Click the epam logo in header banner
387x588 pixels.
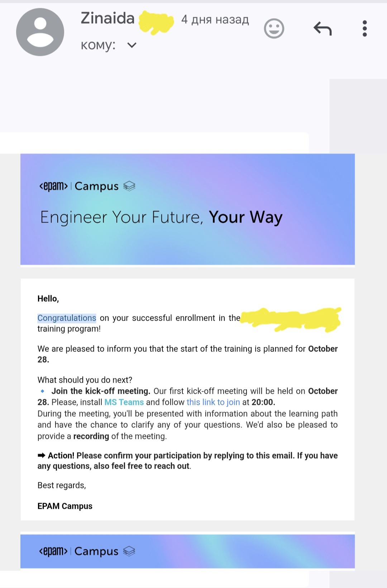[x=53, y=186]
